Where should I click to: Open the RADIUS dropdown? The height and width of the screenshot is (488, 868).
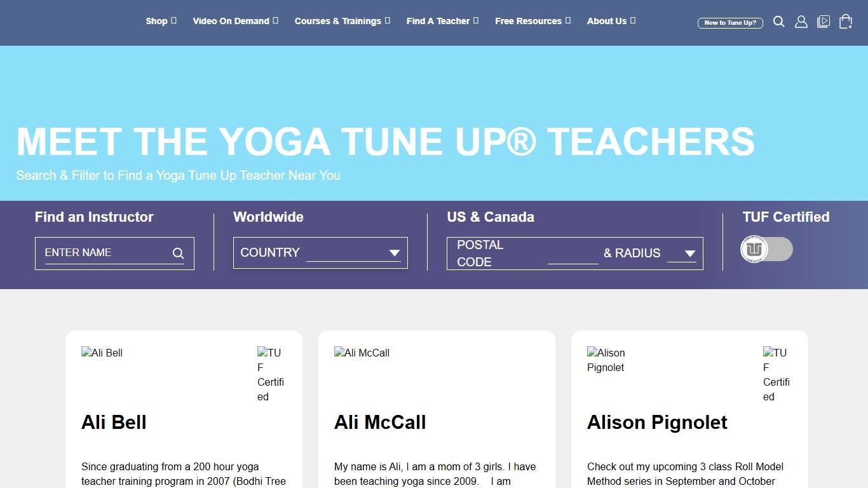pyautogui.click(x=689, y=253)
